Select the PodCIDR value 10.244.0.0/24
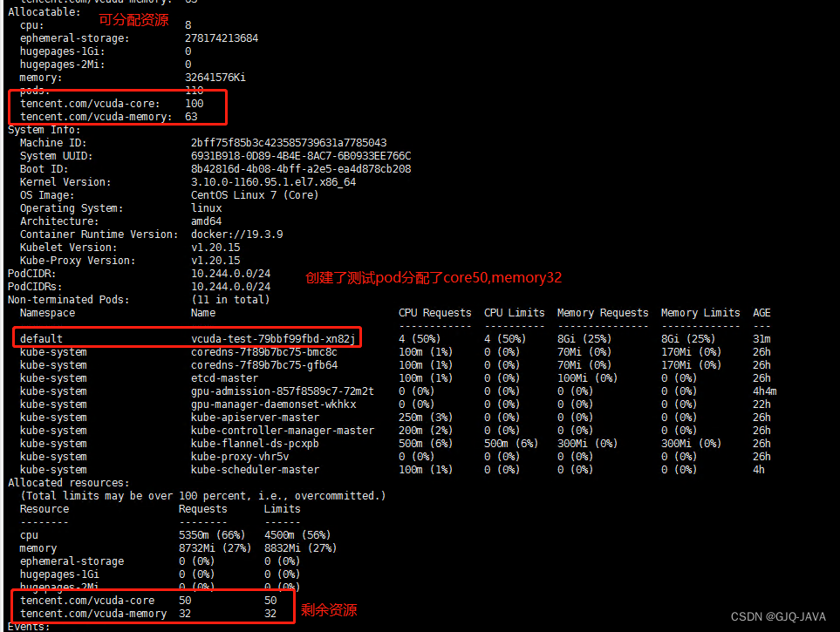This screenshot has width=840, height=632. [231, 273]
